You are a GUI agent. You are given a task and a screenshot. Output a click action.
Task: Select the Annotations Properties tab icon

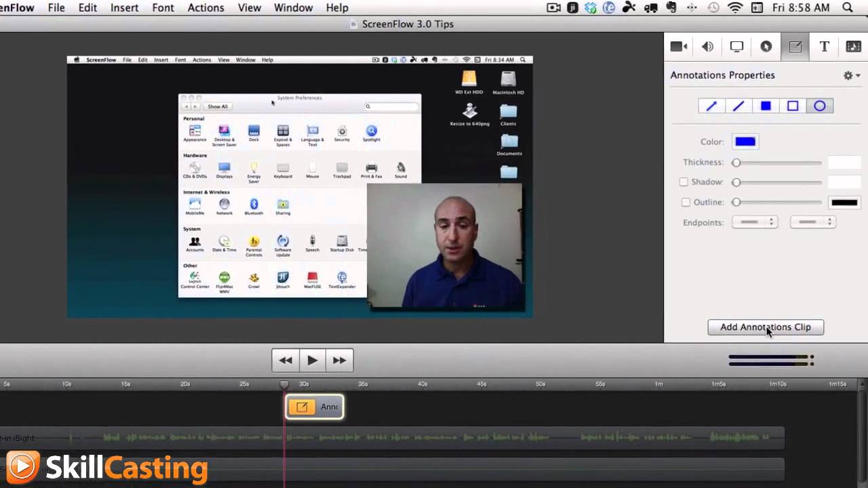point(795,47)
